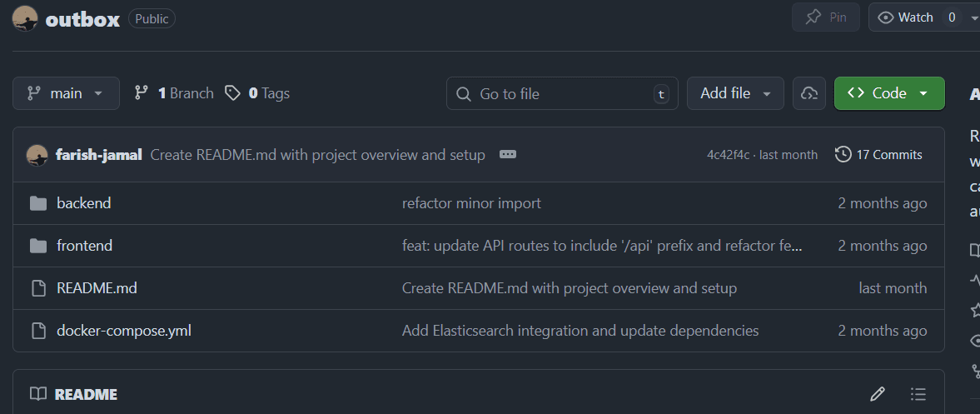Open the frontend folder

point(84,246)
